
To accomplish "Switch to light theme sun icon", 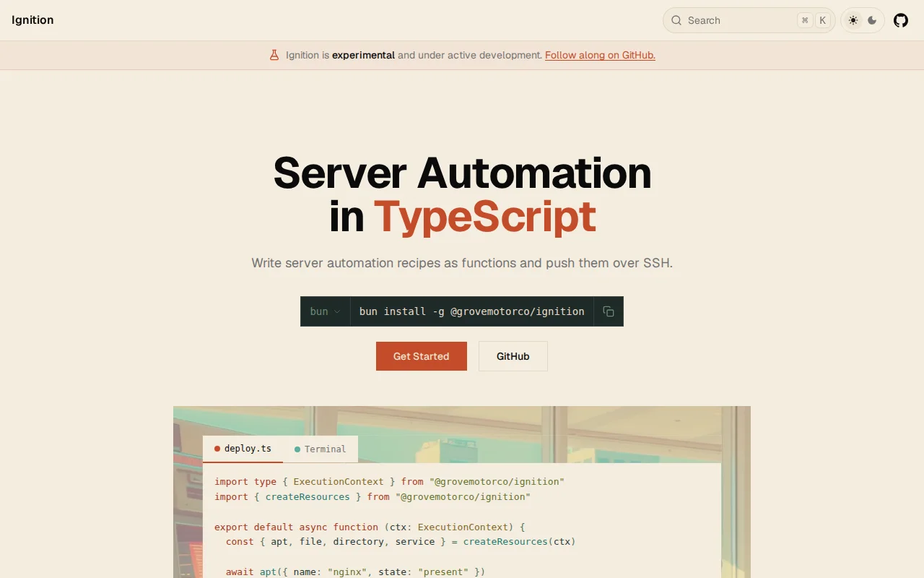I will (853, 20).
